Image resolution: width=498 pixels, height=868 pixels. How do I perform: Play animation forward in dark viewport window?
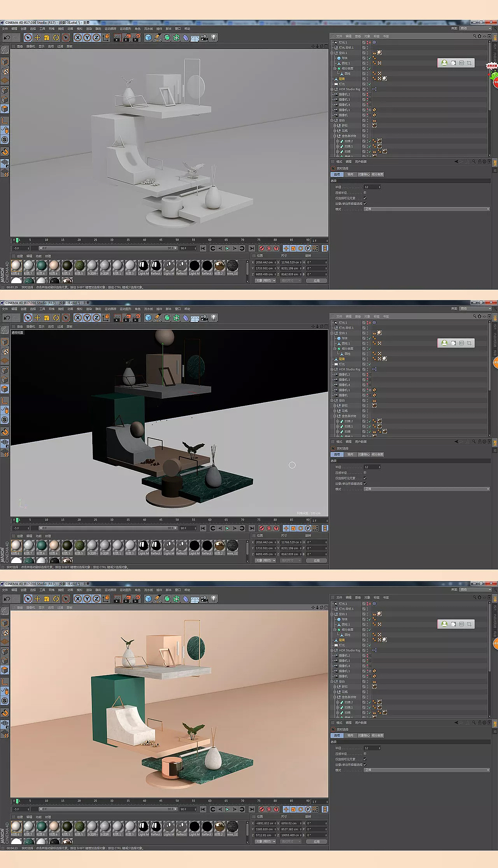pos(227,528)
